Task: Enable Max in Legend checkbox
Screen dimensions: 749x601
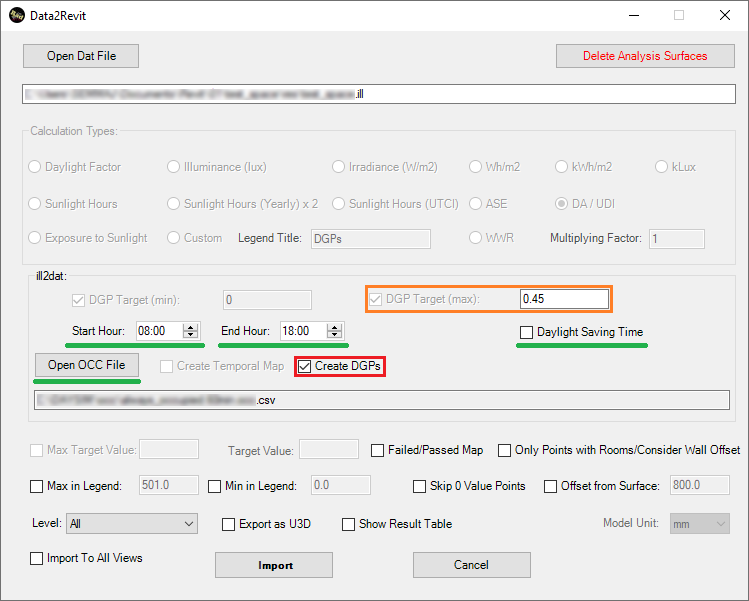Action: [x=36, y=486]
